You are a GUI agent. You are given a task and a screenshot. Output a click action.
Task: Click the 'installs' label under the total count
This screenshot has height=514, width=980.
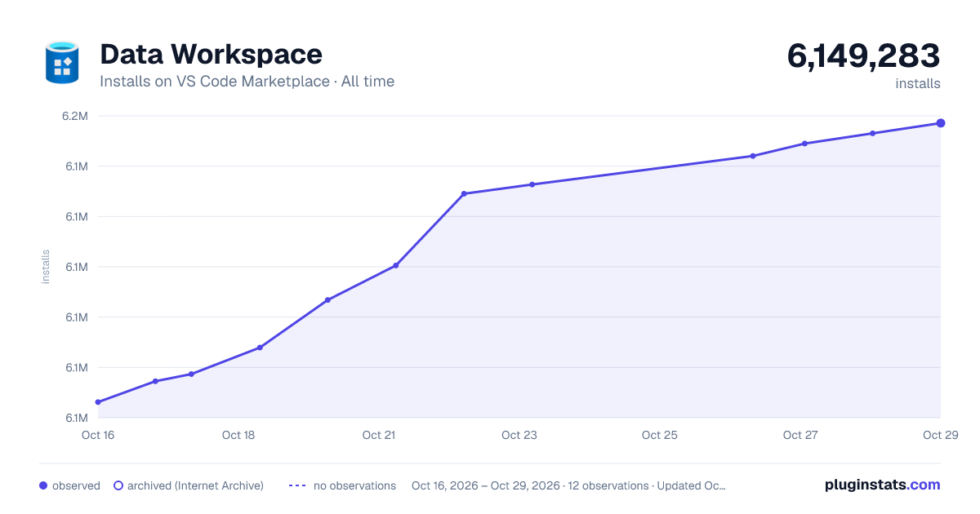click(x=918, y=83)
